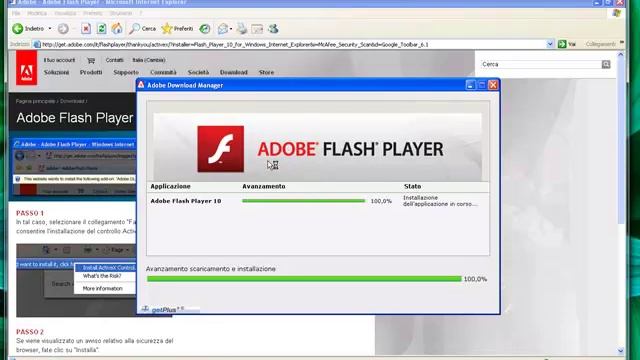Open the Contatti link
640x360 pixels.
pos(114,60)
